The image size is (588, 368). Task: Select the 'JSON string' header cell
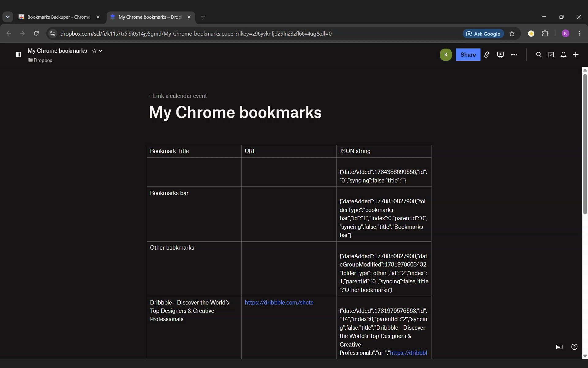tap(384, 151)
